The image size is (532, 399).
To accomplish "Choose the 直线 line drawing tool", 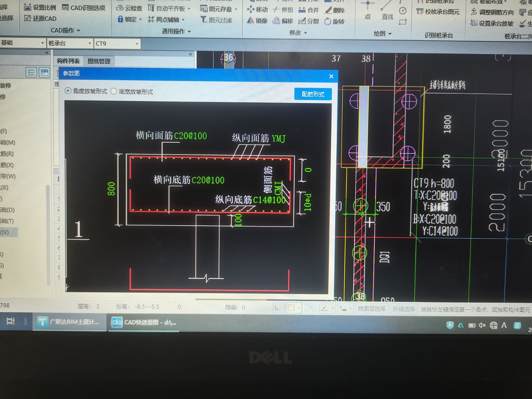I will point(387,11).
